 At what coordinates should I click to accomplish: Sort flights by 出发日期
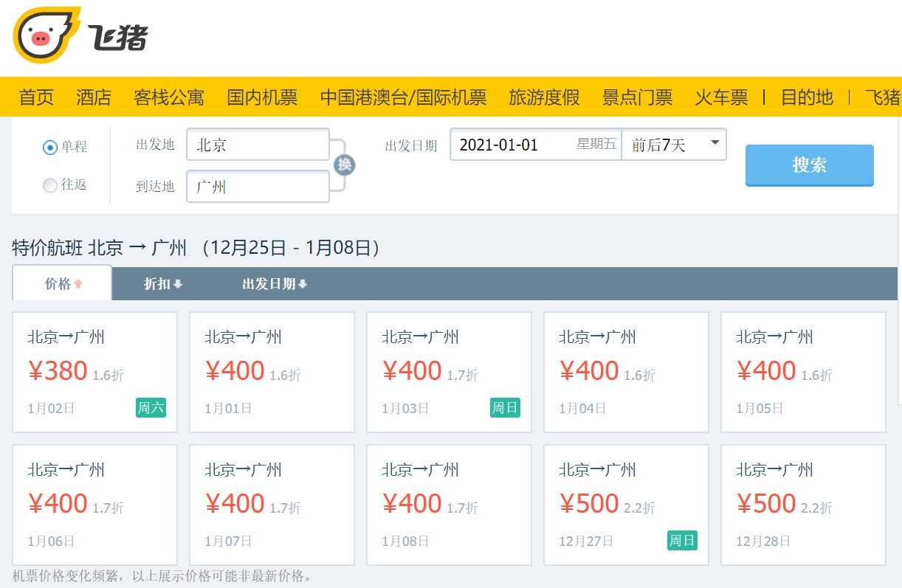pos(275,284)
